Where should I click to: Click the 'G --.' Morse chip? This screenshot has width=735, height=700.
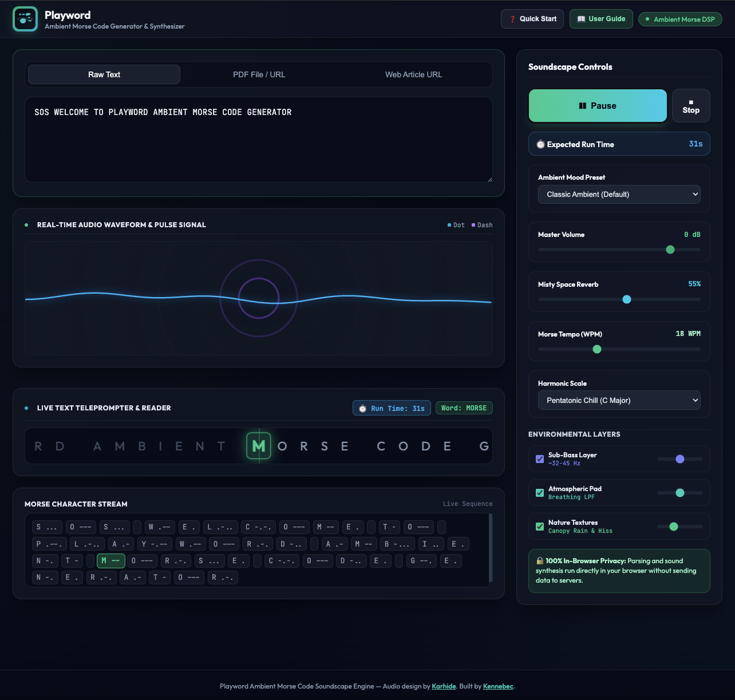point(421,561)
